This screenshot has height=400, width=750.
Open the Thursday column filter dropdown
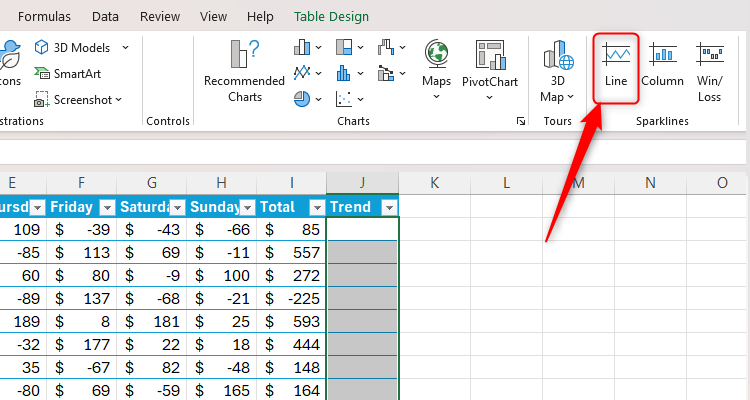tap(37, 208)
